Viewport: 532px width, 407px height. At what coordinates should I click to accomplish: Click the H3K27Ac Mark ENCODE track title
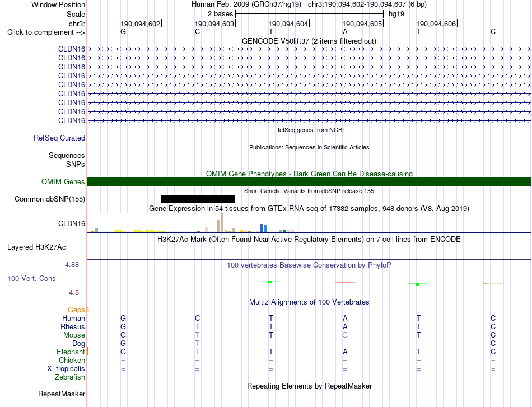pos(309,240)
